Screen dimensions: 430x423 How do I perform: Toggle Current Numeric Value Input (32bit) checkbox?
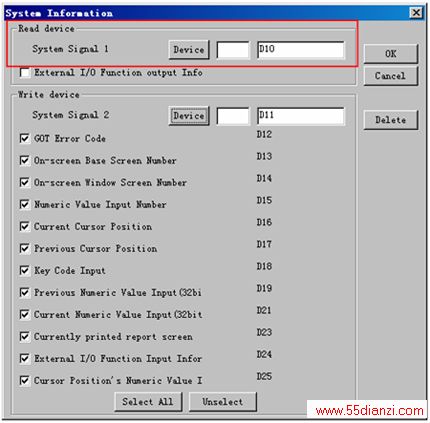pyautogui.click(x=25, y=314)
